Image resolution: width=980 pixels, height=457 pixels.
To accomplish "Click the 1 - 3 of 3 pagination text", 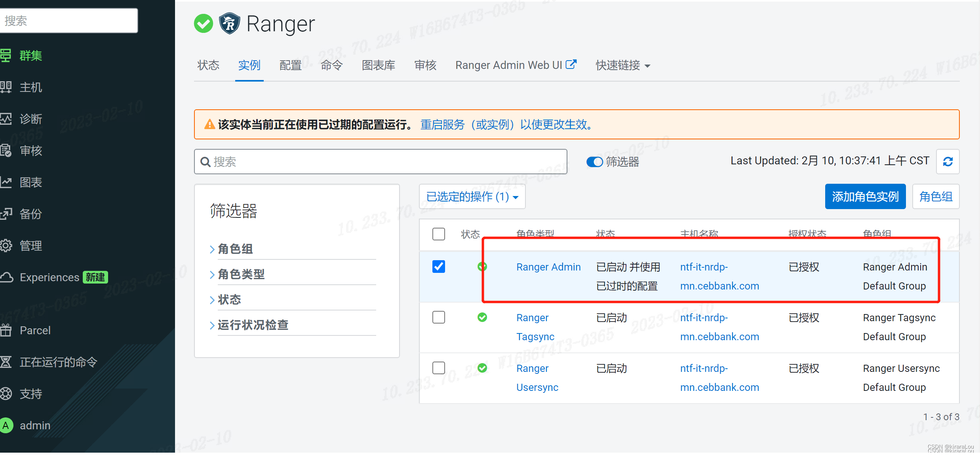I will [941, 417].
